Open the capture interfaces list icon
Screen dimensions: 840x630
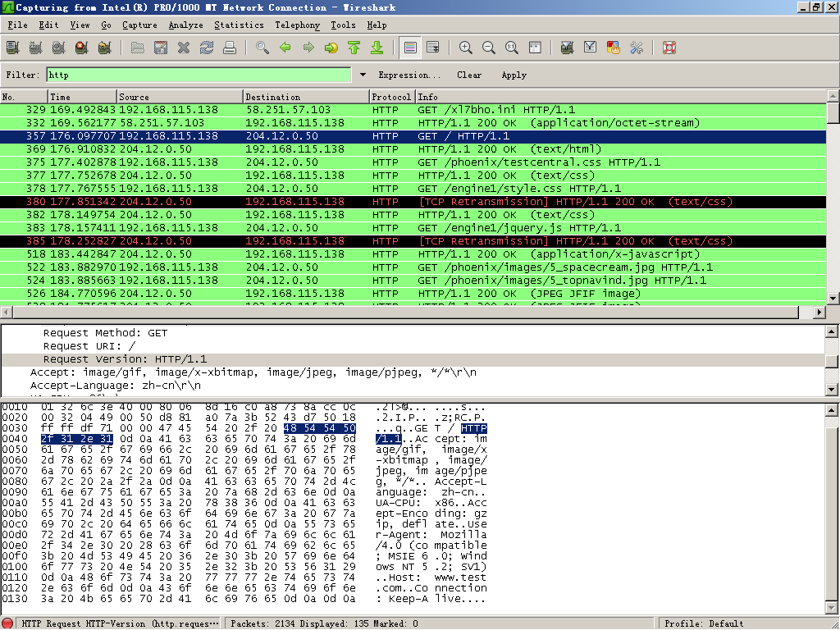click(x=13, y=48)
